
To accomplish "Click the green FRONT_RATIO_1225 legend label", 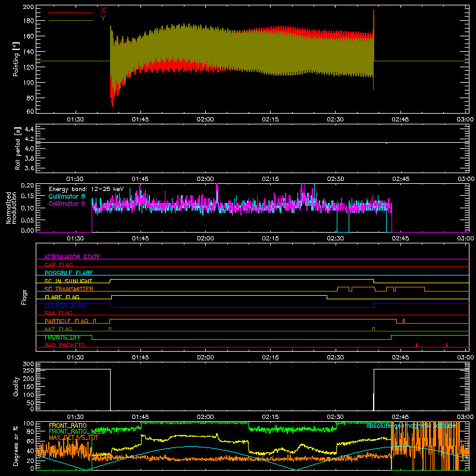I will 77,431.
